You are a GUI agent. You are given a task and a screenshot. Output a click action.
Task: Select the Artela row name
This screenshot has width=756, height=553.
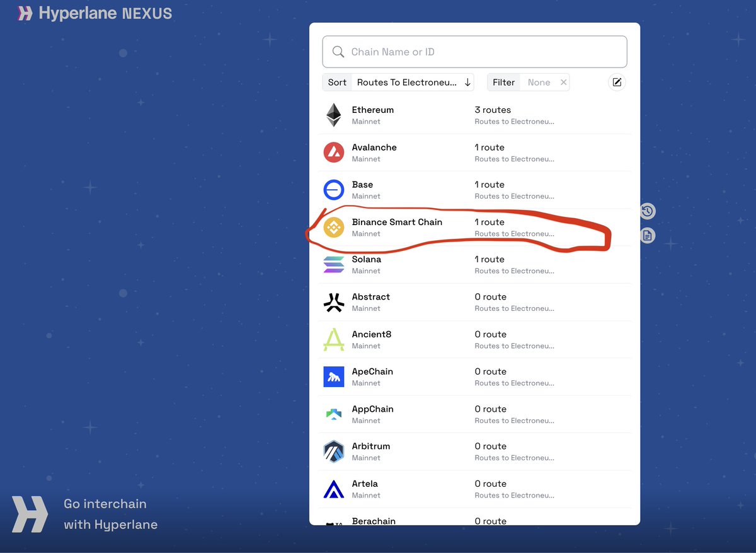coord(365,484)
